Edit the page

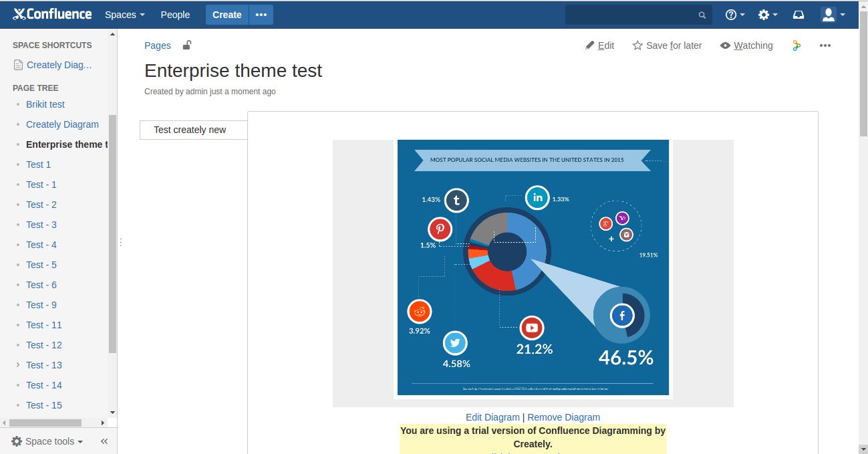pyautogui.click(x=599, y=45)
